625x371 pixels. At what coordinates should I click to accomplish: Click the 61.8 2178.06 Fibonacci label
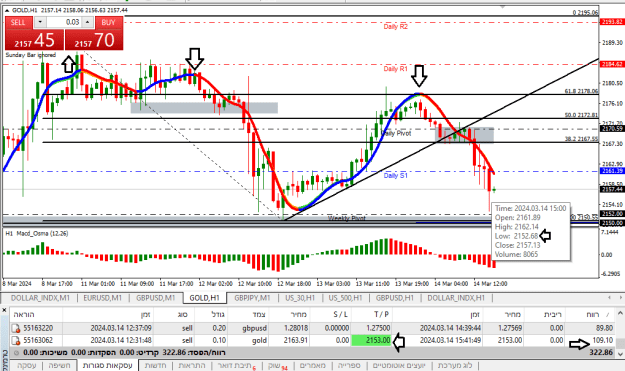click(x=581, y=91)
